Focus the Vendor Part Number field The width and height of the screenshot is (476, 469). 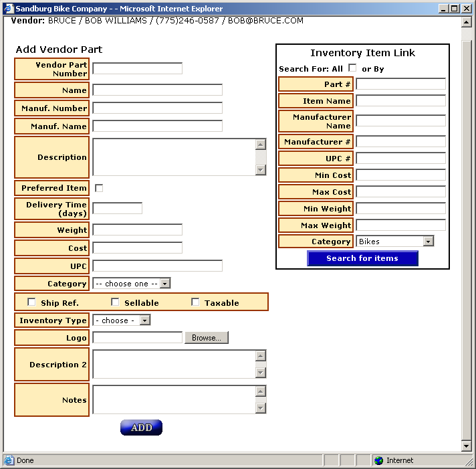[x=137, y=68]
